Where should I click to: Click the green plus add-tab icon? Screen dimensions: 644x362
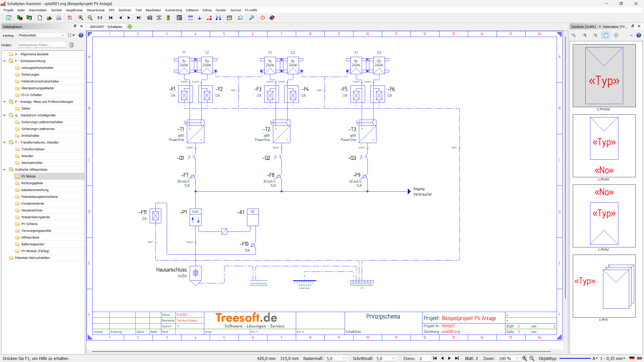(x=130, y=27)
